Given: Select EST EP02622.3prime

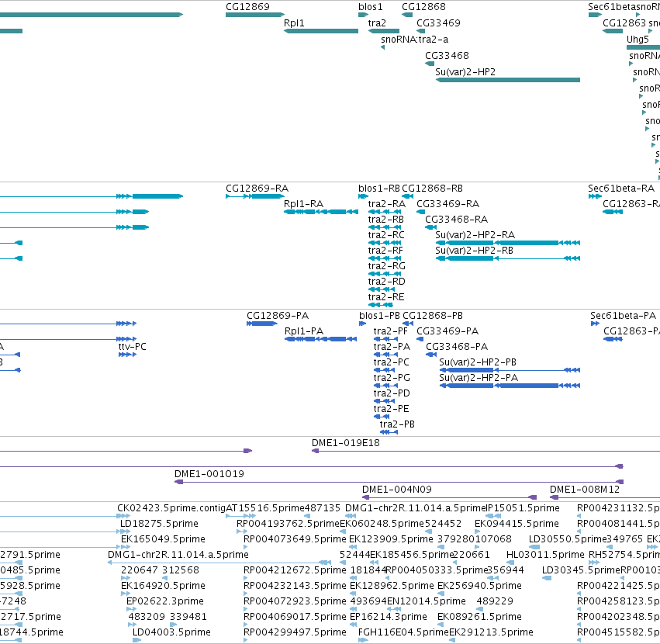Looking at the screenshot, I should click(x=165, y=601).
